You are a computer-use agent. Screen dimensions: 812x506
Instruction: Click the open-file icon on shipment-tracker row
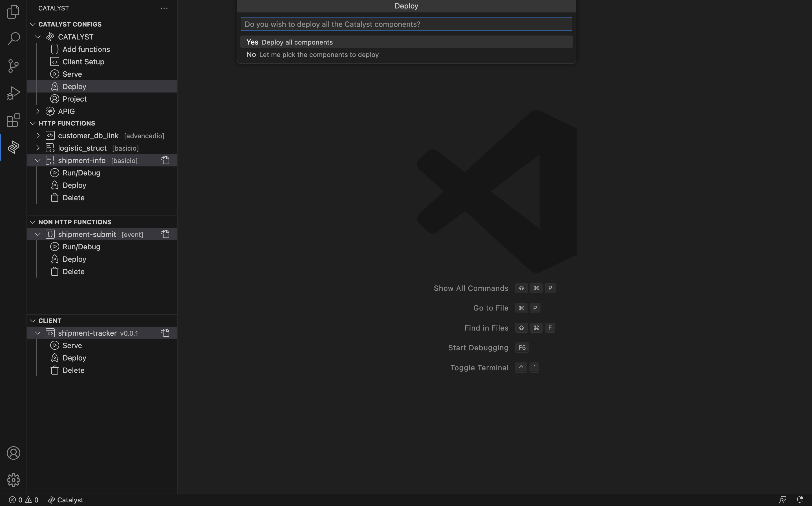click(165, 333)
